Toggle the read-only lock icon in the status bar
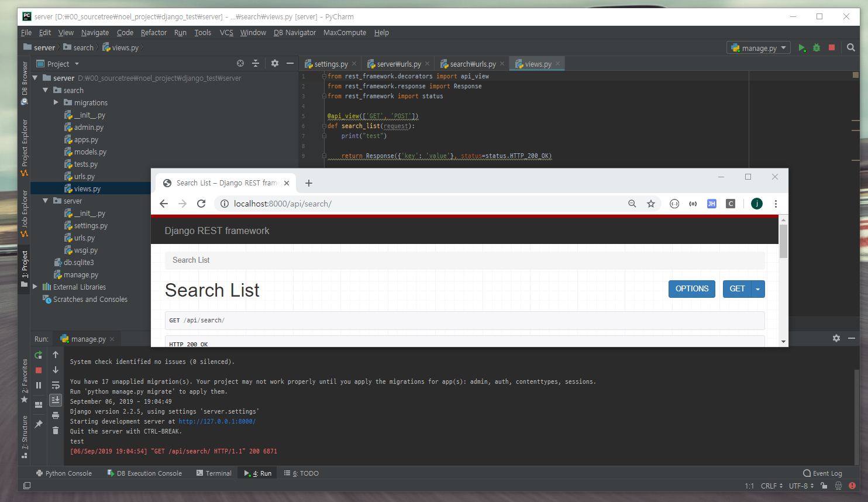The image size is (868, 502). point(824,486)
